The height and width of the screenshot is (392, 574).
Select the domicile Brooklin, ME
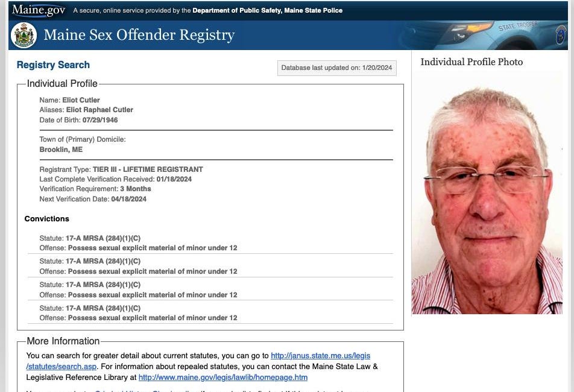click(61, 150)
